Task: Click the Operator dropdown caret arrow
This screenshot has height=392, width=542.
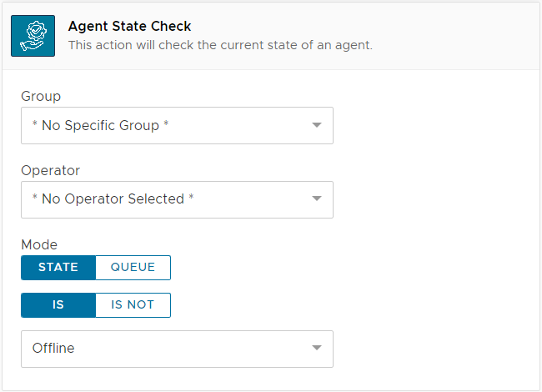Action: click(x=316, y=199)
